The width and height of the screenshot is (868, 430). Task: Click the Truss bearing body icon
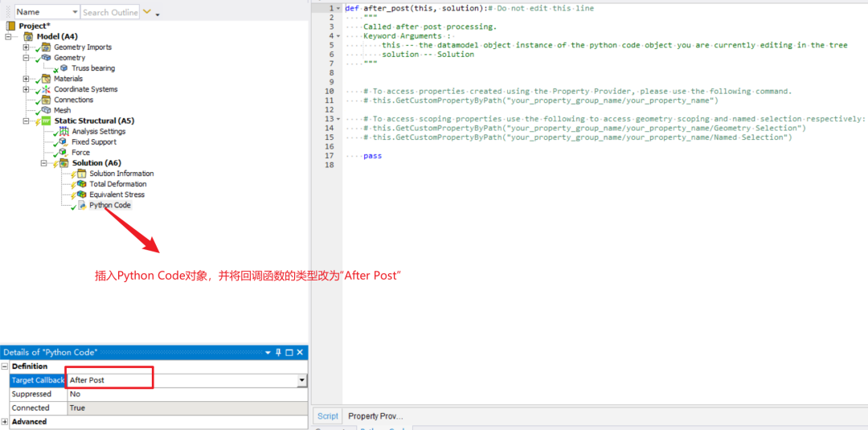[64, 68]
